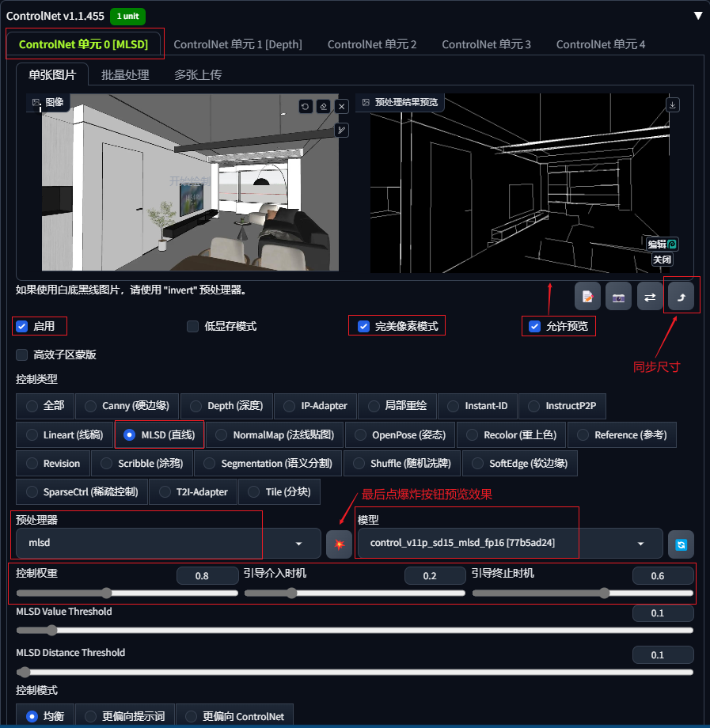Screen dimensions: 710x728
Task: Open the 模型 control_v11p_sd15_mlsd dropdown
Action: click(510, 543)
